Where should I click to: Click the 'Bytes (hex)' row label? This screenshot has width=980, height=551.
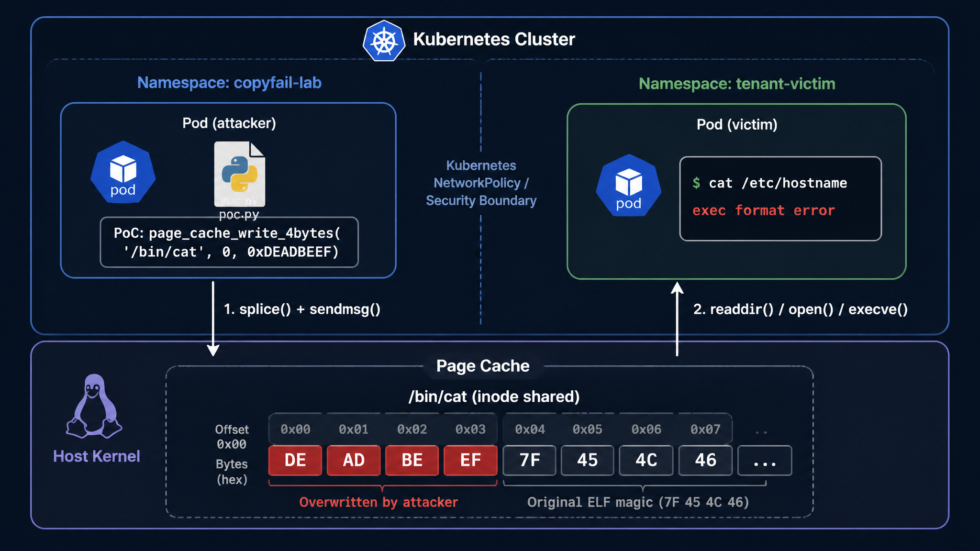pyautogui.click(x=232, y=472)
